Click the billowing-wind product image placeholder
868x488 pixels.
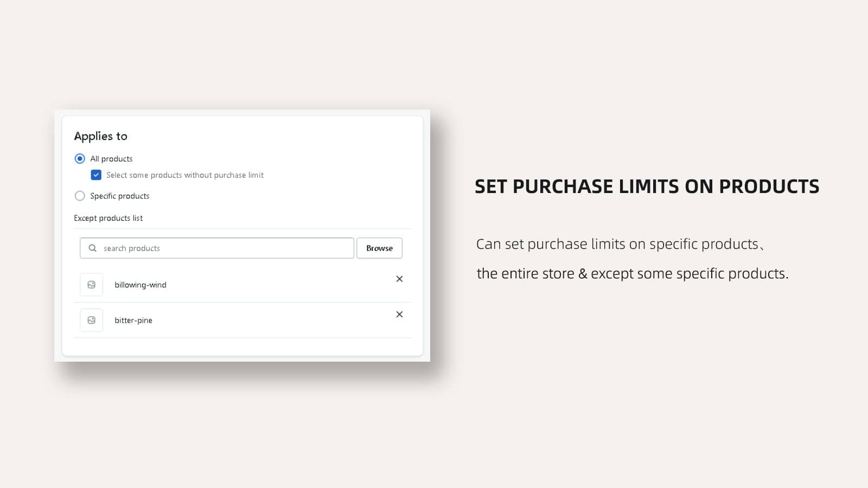tap(91, 285)
